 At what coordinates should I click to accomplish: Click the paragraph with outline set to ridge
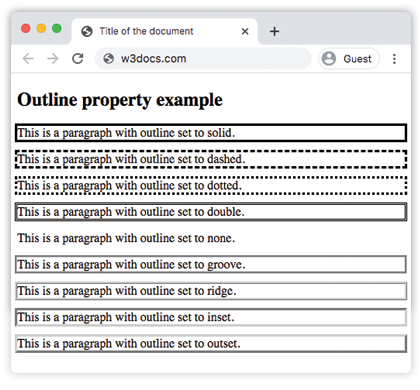point(211,291)
